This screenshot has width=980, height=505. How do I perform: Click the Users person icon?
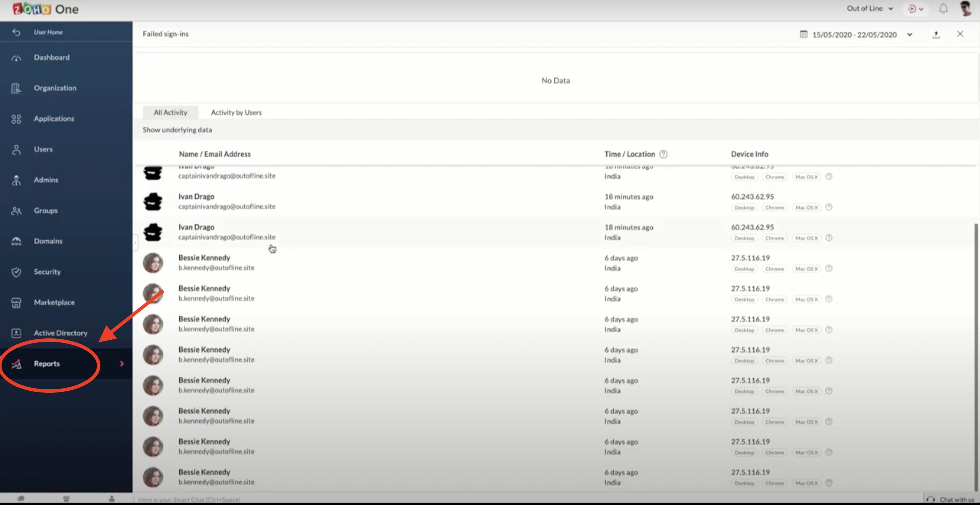pos(16,150)
